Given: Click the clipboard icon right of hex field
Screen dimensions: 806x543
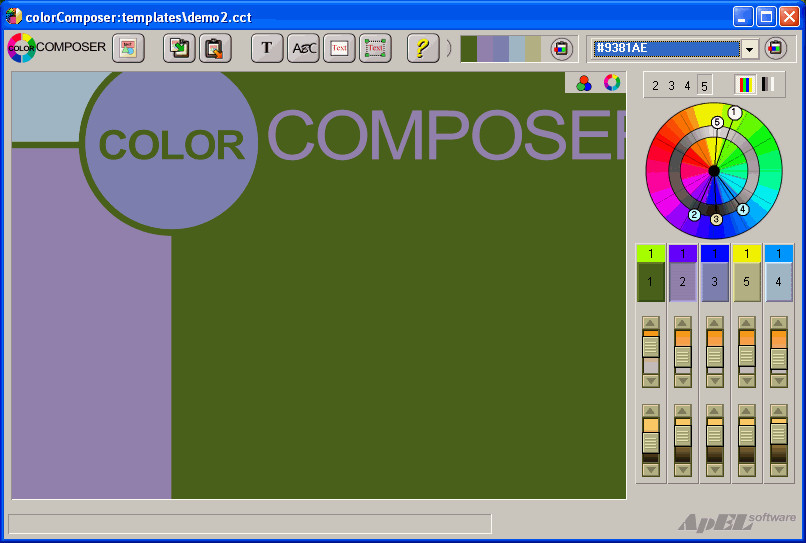Looking at the screenshot, I should [776, 48].
